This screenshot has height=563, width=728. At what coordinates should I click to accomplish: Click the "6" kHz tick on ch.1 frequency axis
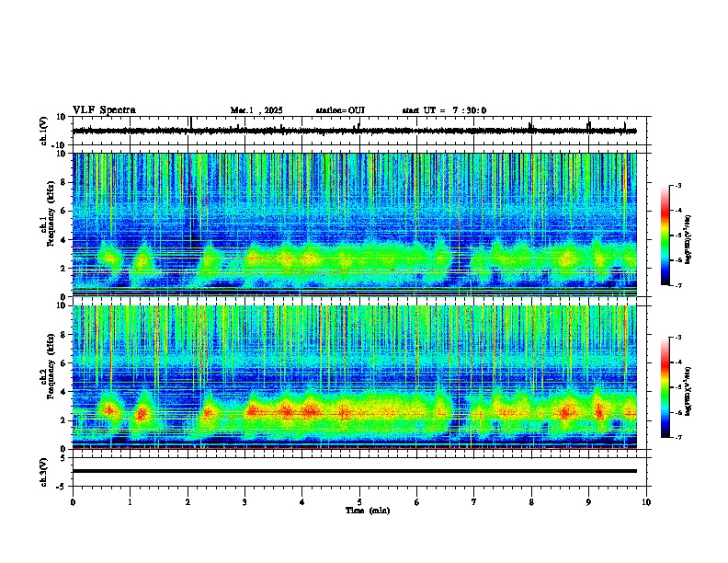tap(64, 212)
